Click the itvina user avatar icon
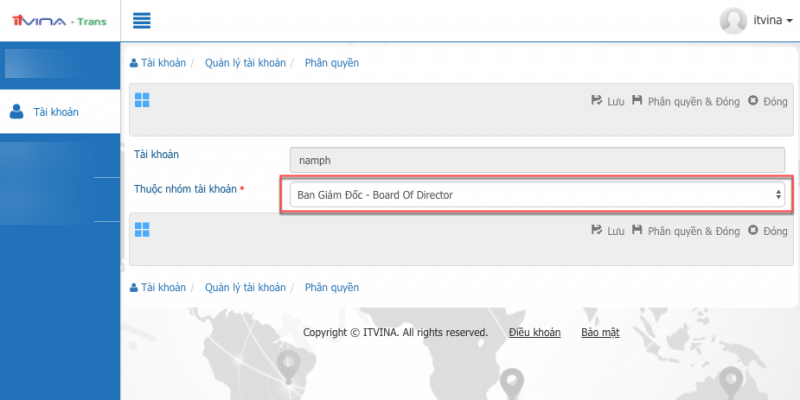Viewport: 800px width, 400px height. 733,20
